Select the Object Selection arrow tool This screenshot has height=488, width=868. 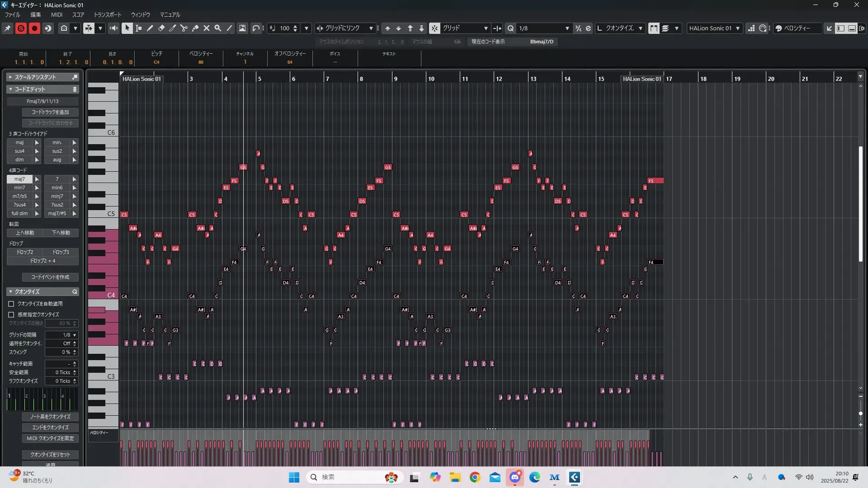point(127,28)
